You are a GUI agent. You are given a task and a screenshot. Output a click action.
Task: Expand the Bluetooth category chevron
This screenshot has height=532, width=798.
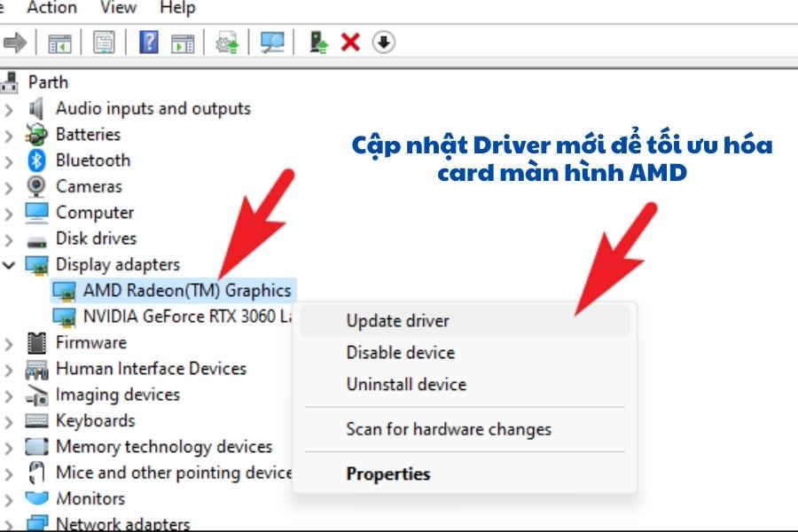pos(10,160)
